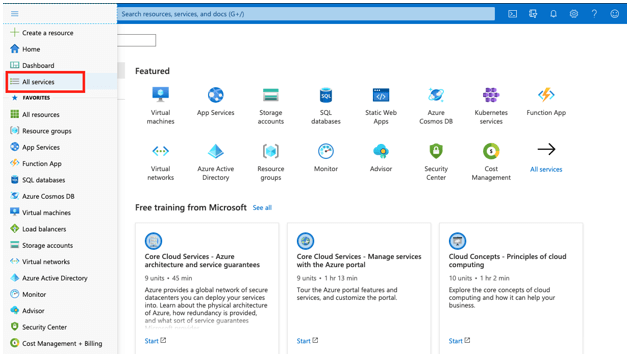Show notifications bell
Screen dimensions: 631x362
[x=553, y=14]
